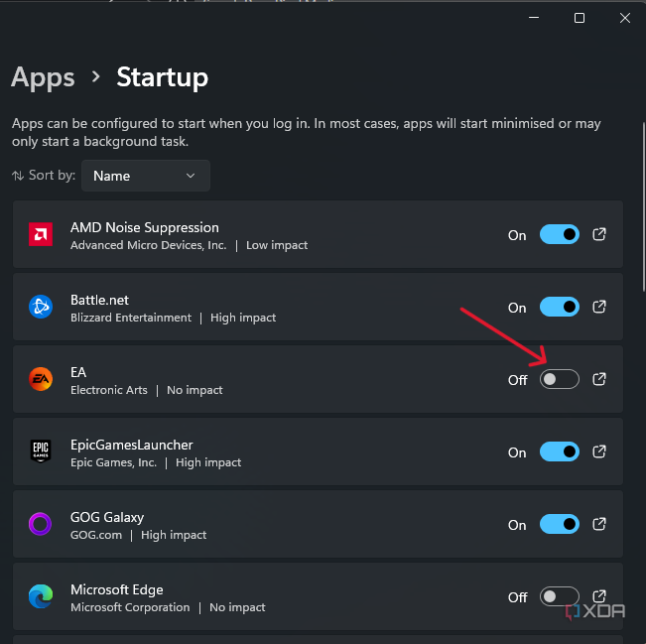The width and height of the screenshot is (646, 644).
Task: Click 'Electronic Arts' publisher text
Action: (x=109, y=390)
